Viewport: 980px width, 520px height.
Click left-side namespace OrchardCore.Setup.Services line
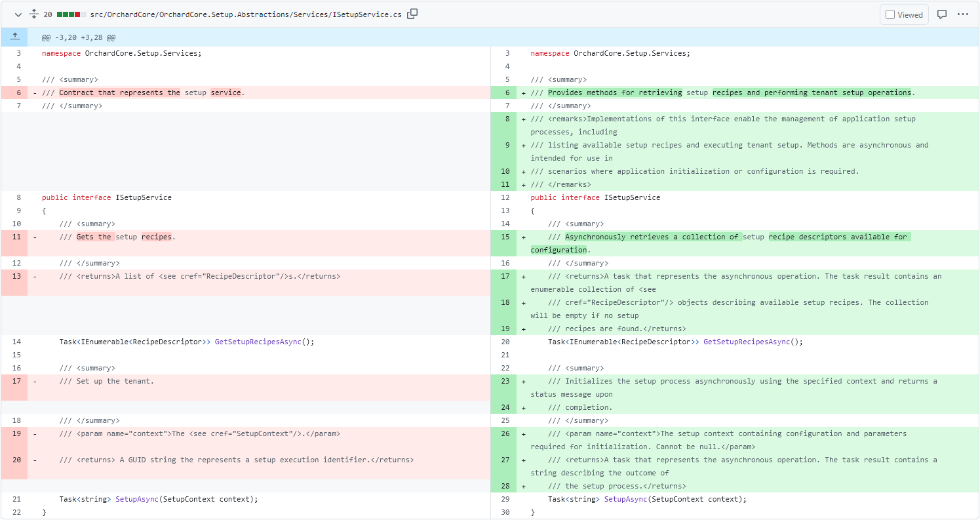(x=259, y=53)
